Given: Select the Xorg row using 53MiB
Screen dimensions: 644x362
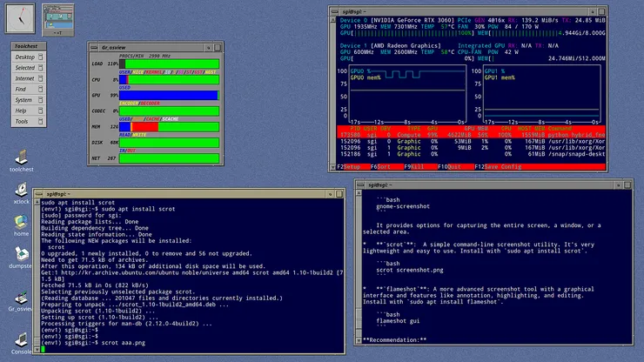Looking at the screenshot, I should (x=472, y=141).
